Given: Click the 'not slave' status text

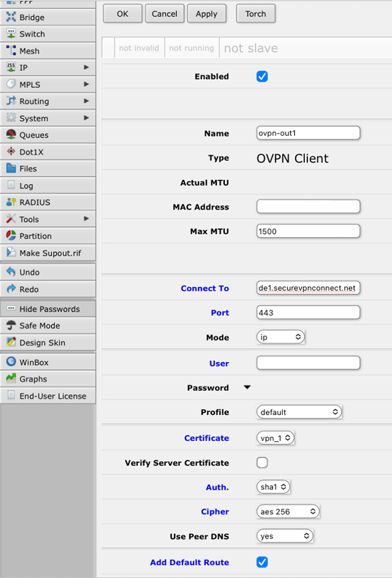Looking at the screenshot, I should tap(251, 48).
